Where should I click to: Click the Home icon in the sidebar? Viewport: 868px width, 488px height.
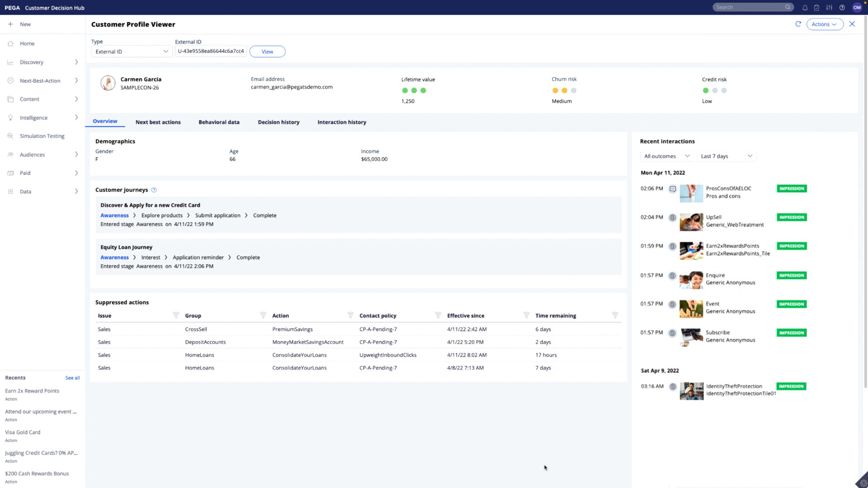pos(10,43)
